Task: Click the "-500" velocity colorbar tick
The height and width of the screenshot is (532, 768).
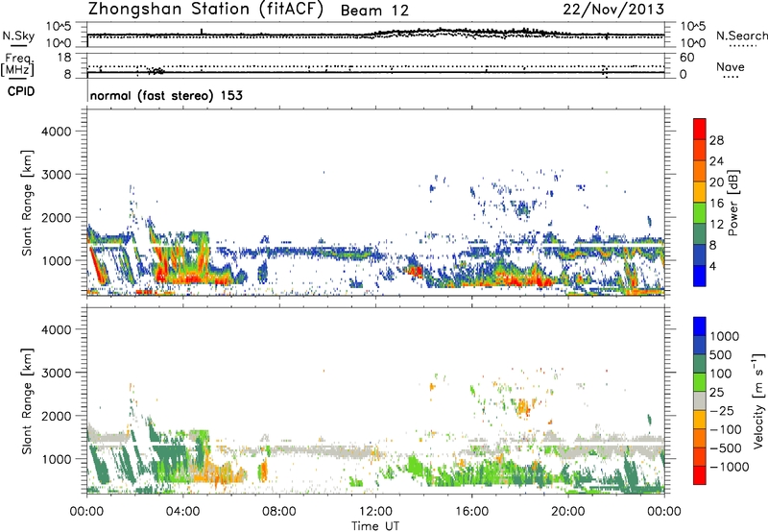Action: (725, 448)
